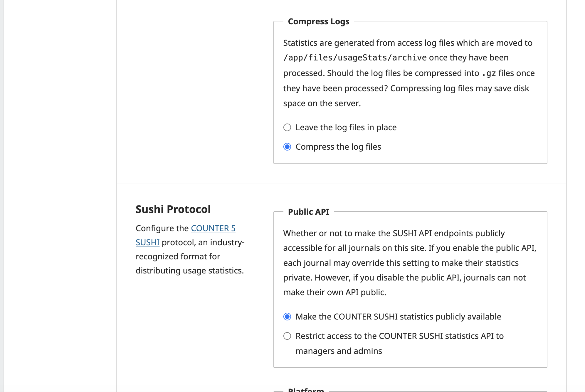585x392 pixels.
Task: Click the "managers and admins" label line
Action: pos(339,351)
